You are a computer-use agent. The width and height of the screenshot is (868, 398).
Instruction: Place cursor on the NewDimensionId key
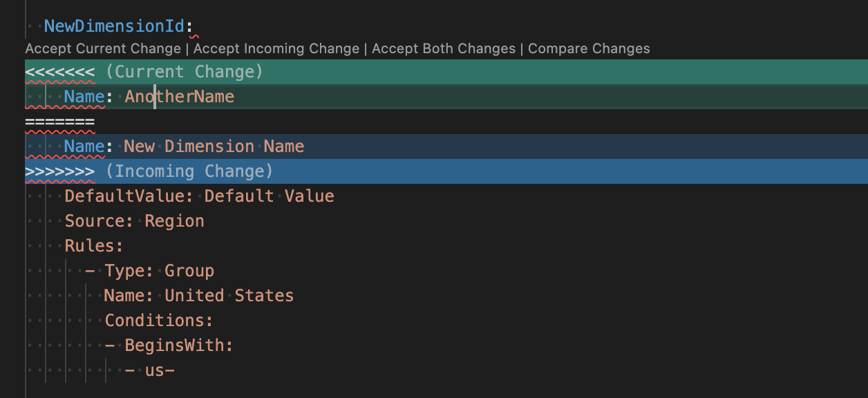(x=115, y=27)
